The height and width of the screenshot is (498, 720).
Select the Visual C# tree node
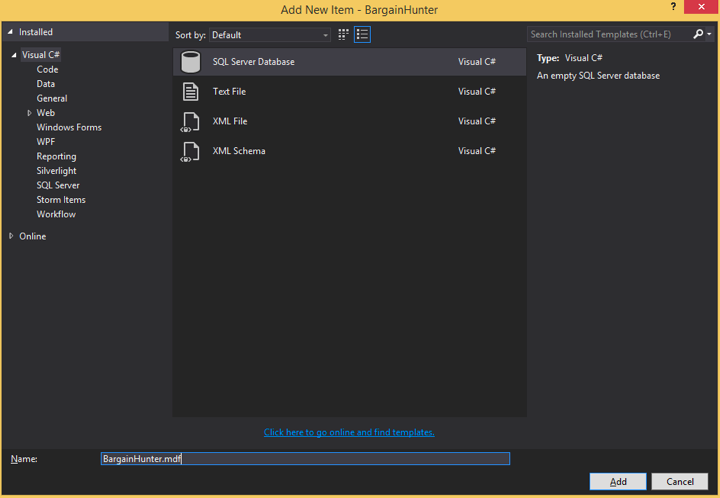pos(41,55)
